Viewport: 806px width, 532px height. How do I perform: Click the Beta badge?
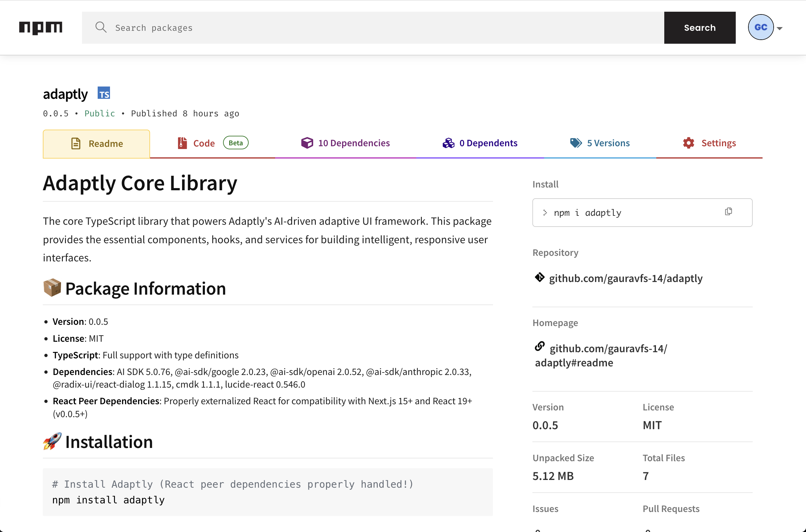(x=236, y=143)
